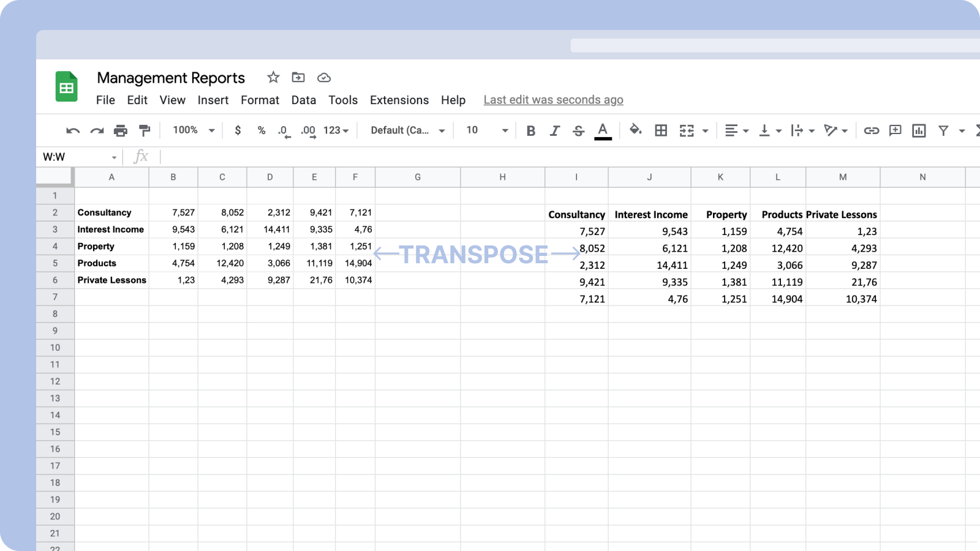Expand the font family dropdown

click(x=407, y=130)
